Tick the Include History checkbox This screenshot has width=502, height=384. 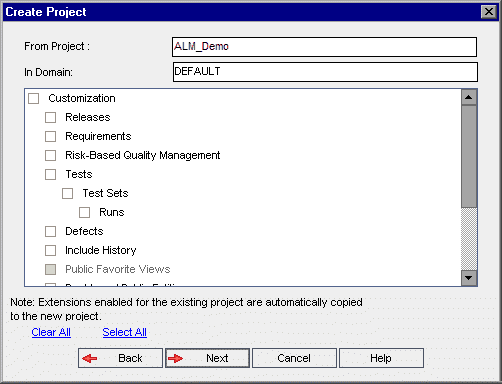tap(50, 251)
